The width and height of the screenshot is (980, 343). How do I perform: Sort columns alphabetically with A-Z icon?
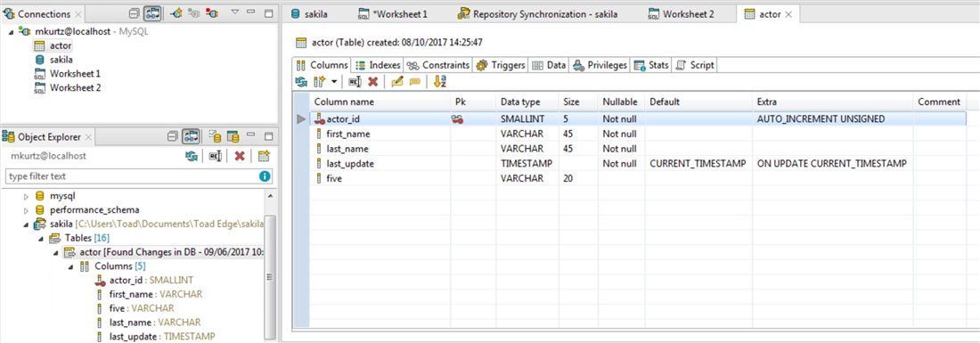[x=439, y=82]
